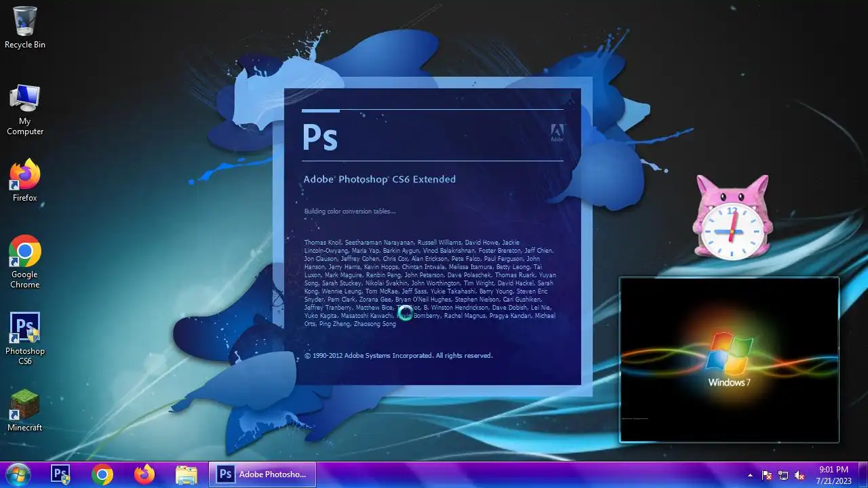868x488 pixels.
Task: Launch Chrome from the taskbar
Action: pos(102,474)
